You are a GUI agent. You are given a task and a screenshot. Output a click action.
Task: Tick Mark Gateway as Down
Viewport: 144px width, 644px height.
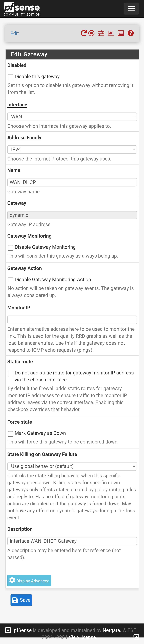tap(10, 434)
